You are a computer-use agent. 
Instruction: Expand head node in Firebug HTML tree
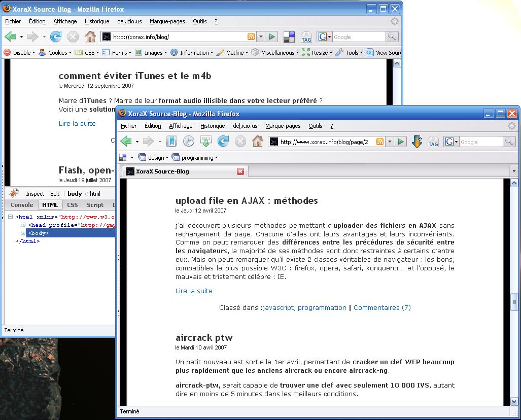click(x=23, y=225)
